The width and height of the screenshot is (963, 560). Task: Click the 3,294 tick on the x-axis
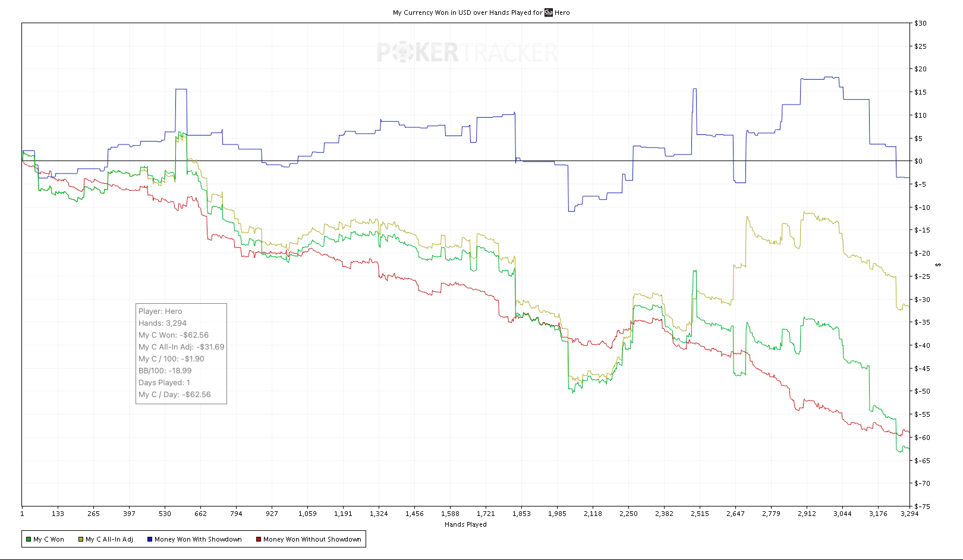(909, 514)
